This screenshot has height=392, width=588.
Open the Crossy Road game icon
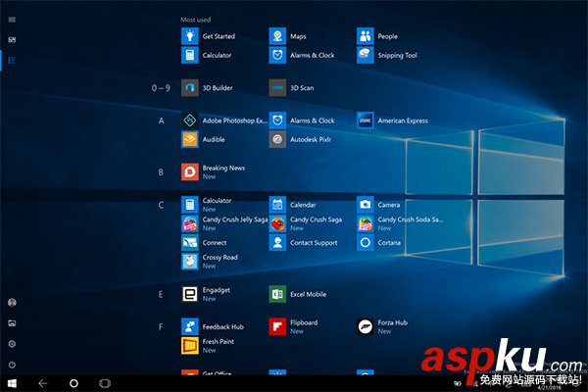190,262
